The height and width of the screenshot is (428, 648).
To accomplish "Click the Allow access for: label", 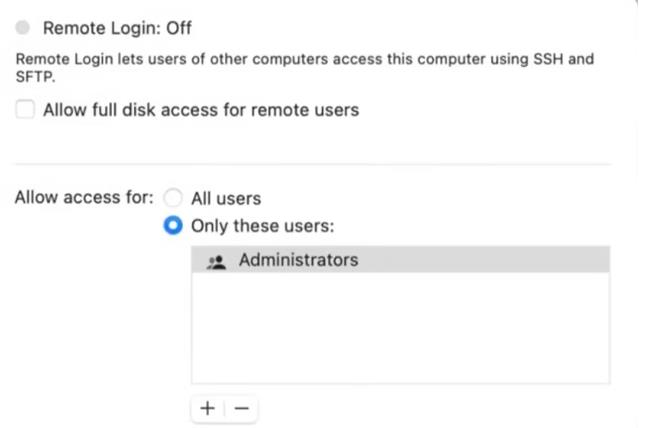I will [84, 197].
